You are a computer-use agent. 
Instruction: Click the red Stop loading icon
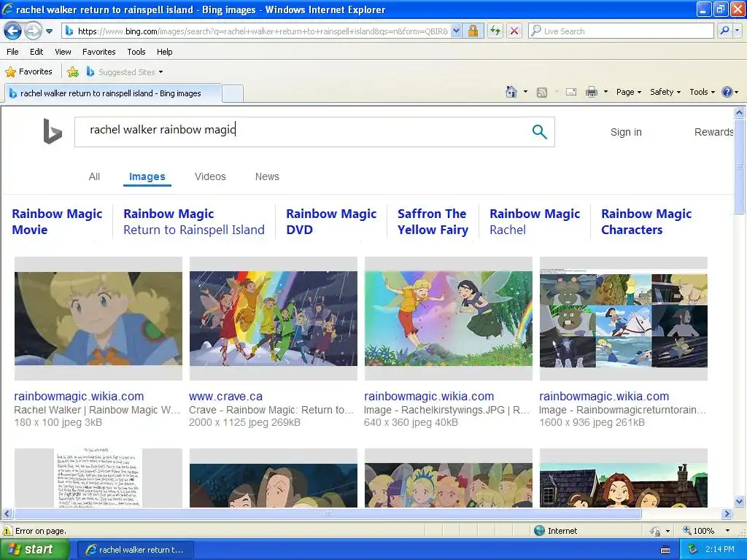[x=514, y=31]
